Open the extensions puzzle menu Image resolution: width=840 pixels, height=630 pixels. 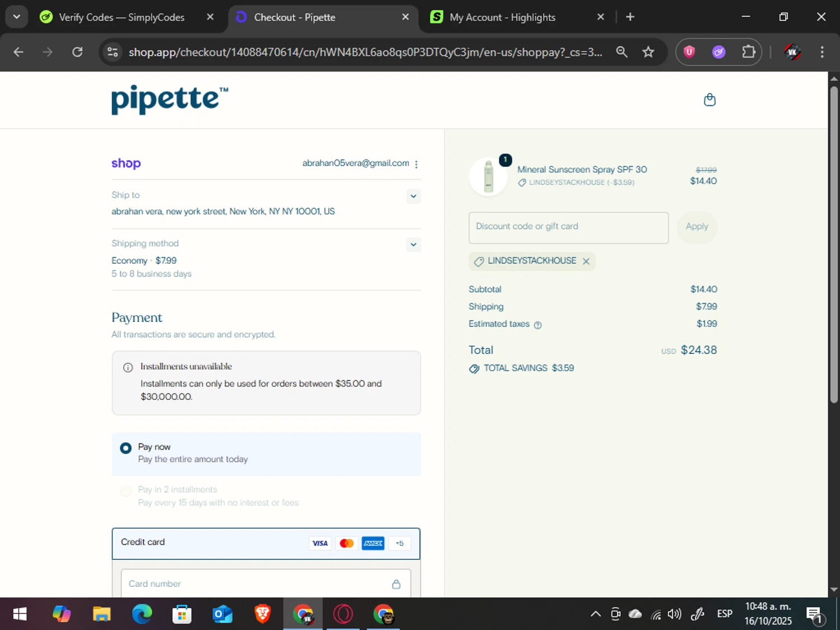(x=749, y=52)
